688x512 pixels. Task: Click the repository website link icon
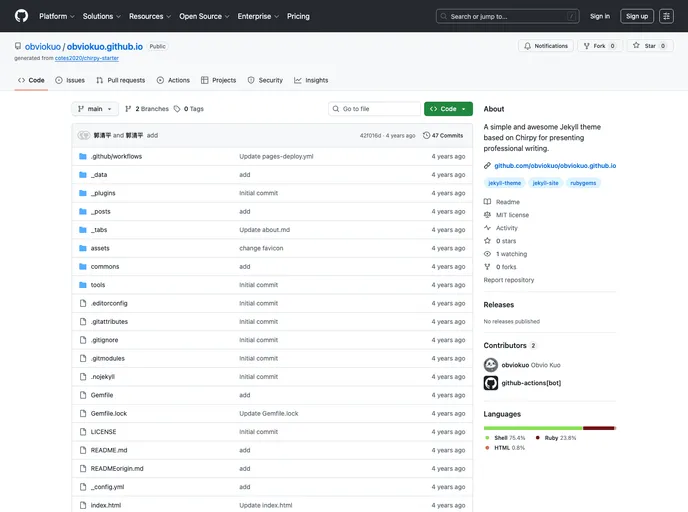point(487,165)
